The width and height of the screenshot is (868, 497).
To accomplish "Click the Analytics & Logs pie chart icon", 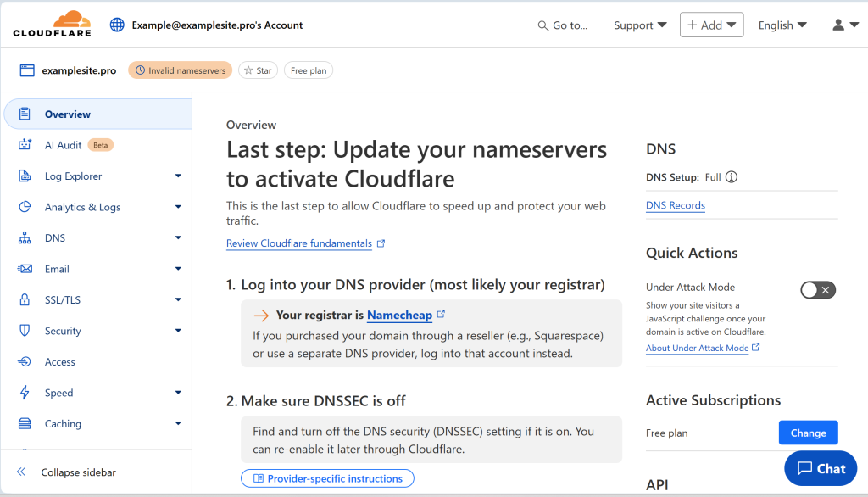I will tap(25, 207).
